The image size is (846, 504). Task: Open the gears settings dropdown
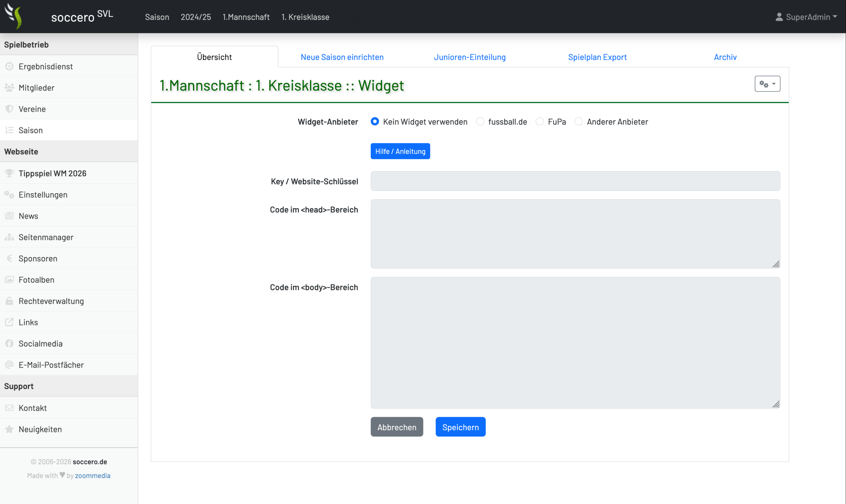click(767, 84)
